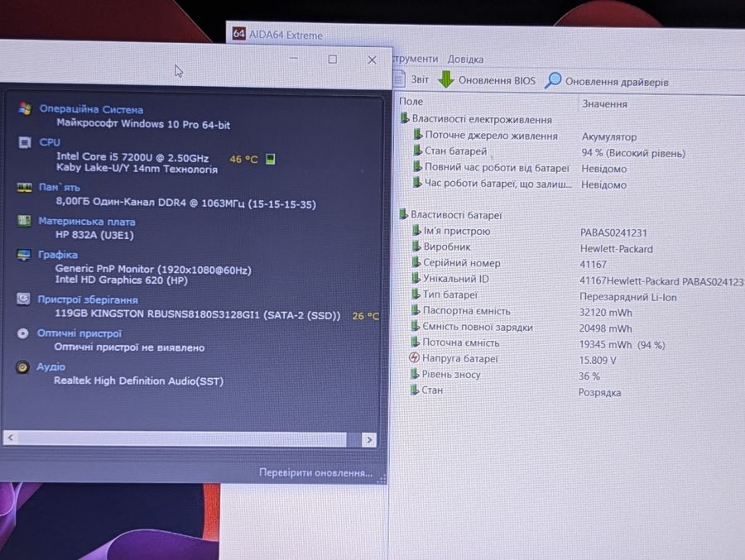Click the HP 832A motherboard entry
Screen dimensions: 745x560
(x=94, y=235)
